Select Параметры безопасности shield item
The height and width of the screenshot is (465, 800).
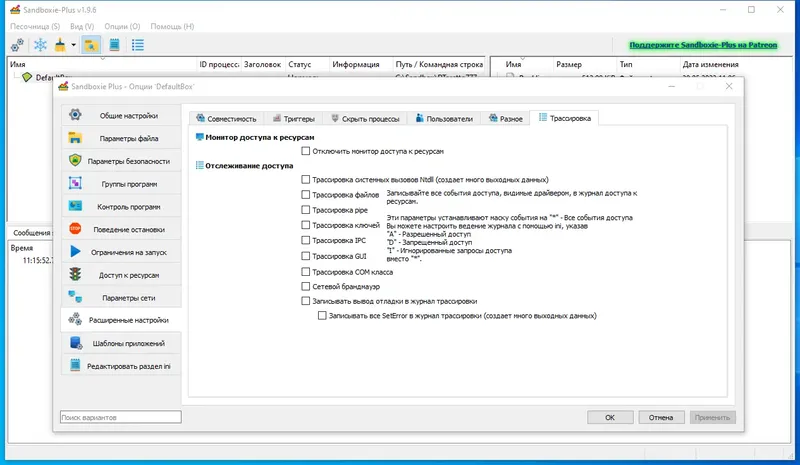point(121,161)
